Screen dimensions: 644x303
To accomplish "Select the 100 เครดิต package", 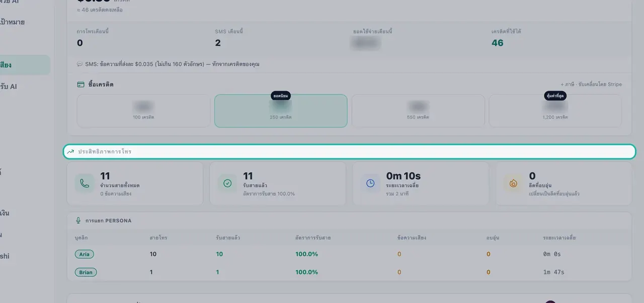I will (x=143, y=111).
